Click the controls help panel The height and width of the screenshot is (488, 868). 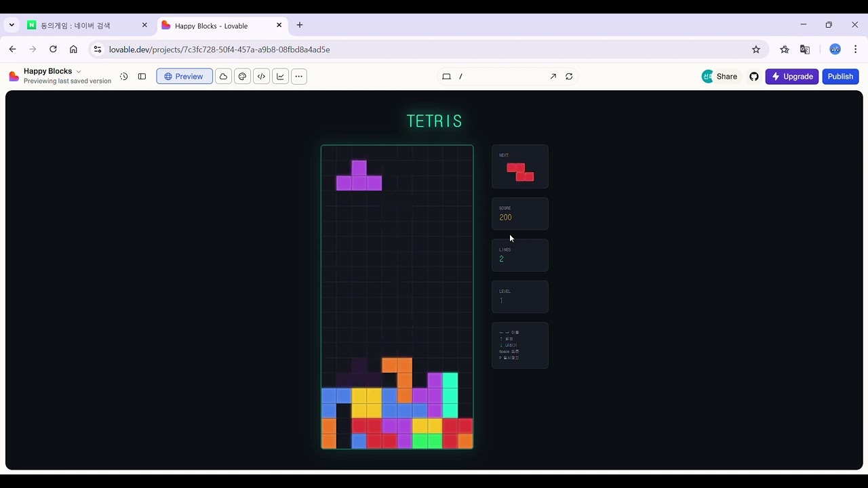click(519, 346)
